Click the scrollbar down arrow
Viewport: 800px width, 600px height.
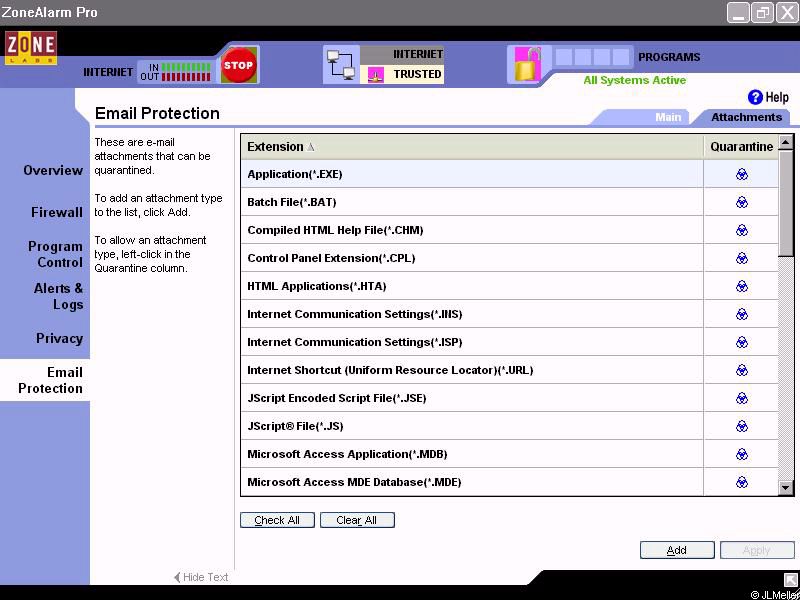(786, 487)
